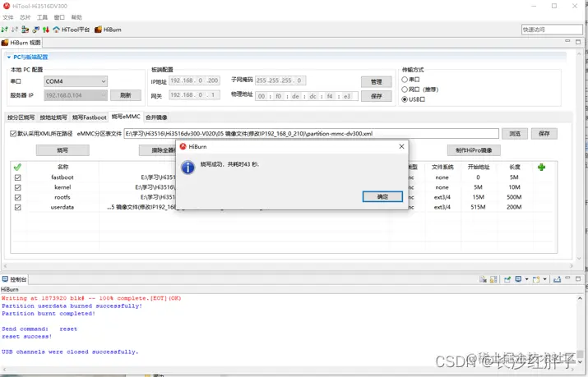
Task: Click the main pane right scroll arrow
Action: pyautogui.click(x=572, y=266)
